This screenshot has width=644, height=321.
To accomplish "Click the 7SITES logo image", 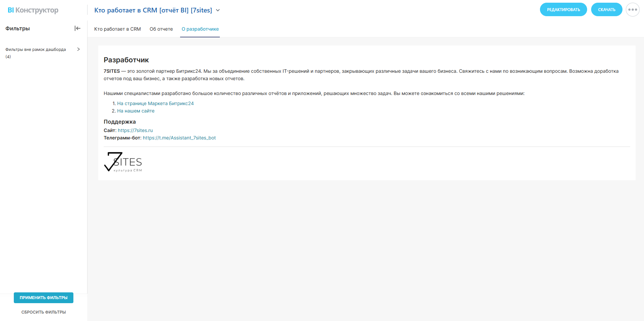I will point(123,162).
